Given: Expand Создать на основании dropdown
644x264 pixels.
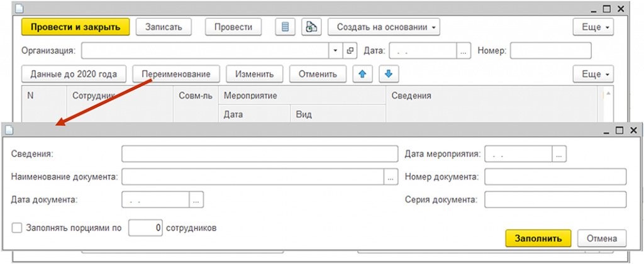Looking at the screenshot, I should click(383, 27).
